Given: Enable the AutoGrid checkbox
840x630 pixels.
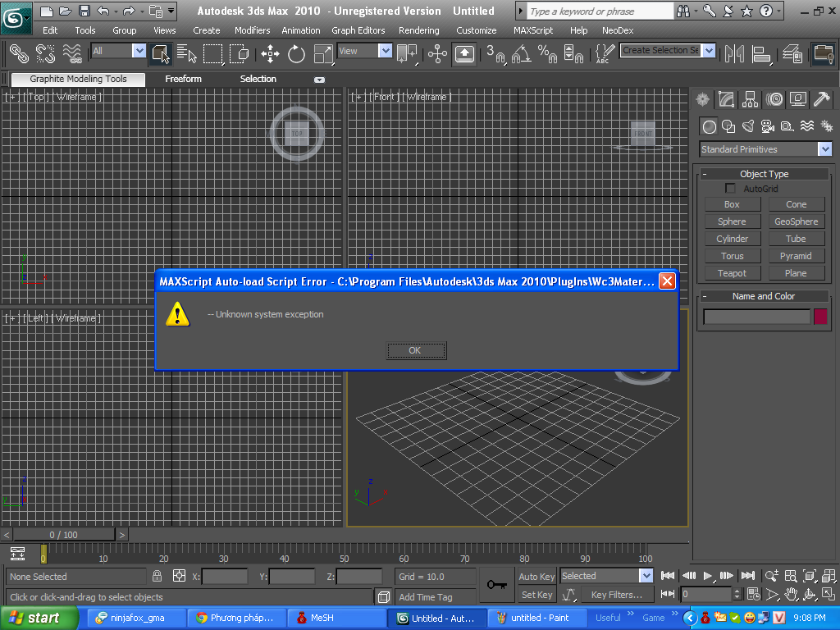Looking at the screenshot, I should coord(730,188).
